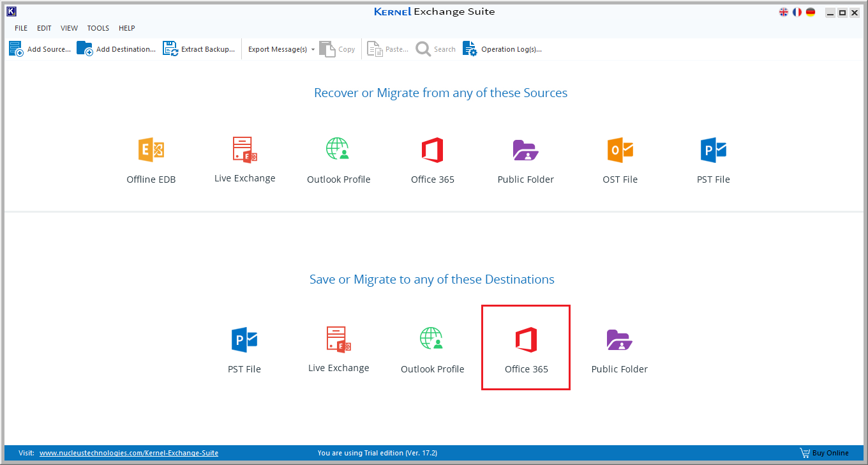The image size is (868, 465).
Task: Minimize the Kernel Exchange Suite window
Action: (x=830, y=13)
